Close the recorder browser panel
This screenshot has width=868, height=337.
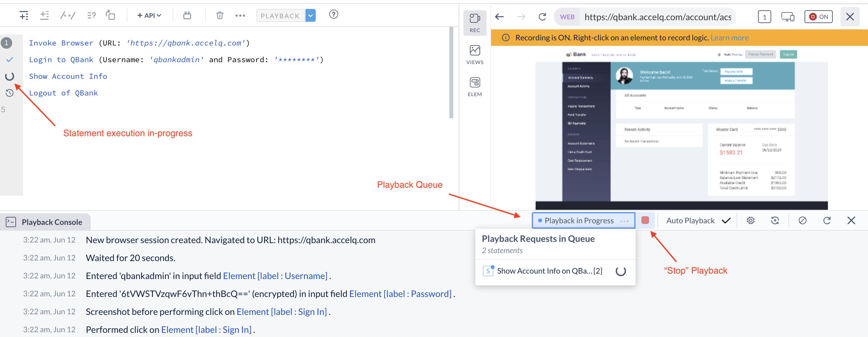click(850, 17)
